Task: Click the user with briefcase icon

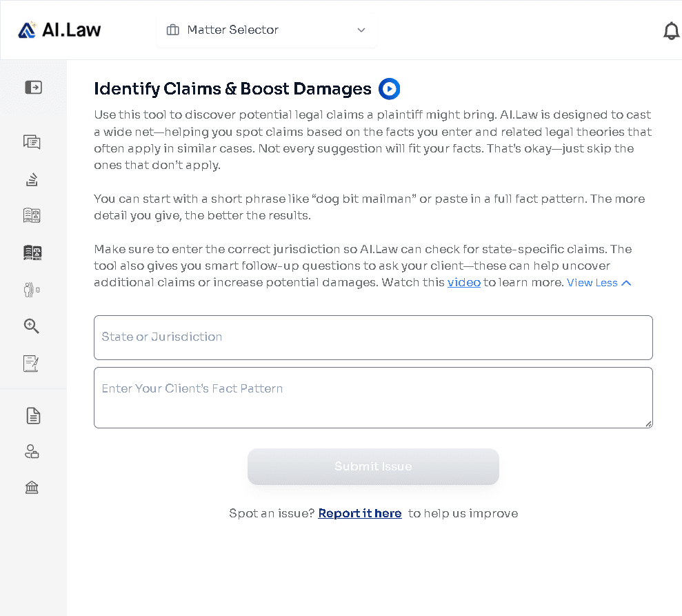Action: click(32, 452)
